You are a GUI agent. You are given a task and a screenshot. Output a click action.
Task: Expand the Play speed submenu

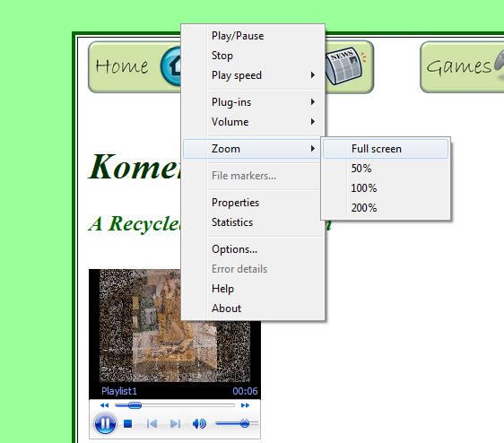(253, 75)
